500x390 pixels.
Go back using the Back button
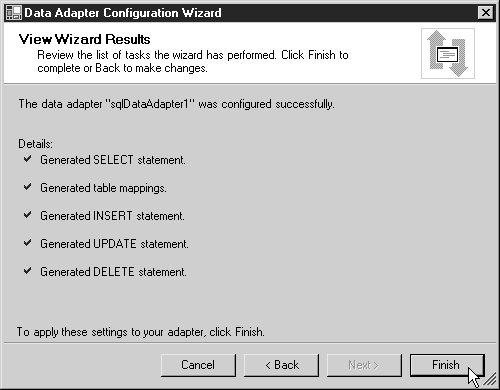(281, 365)
